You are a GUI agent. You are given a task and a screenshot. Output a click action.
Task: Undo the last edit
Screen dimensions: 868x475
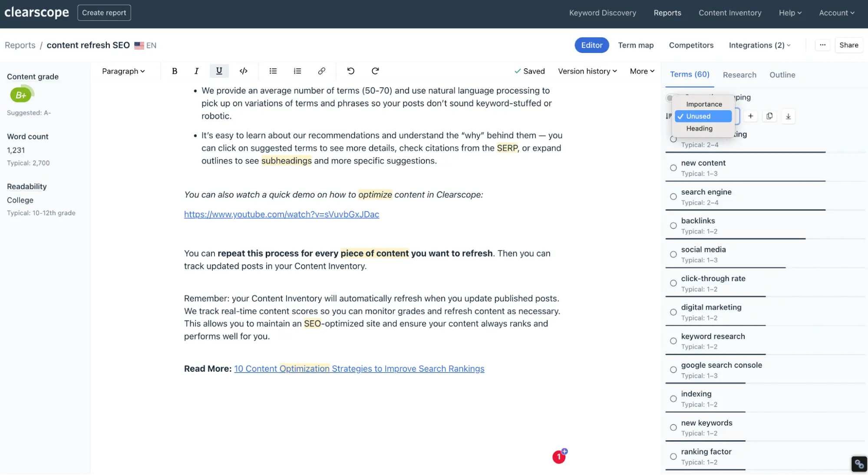tap(350, 71)
